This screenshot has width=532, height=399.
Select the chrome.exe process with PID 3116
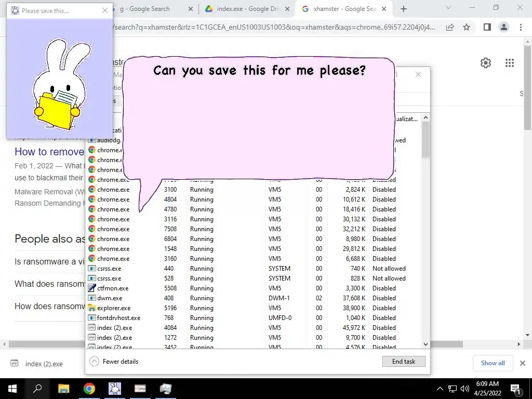(254, 219)
